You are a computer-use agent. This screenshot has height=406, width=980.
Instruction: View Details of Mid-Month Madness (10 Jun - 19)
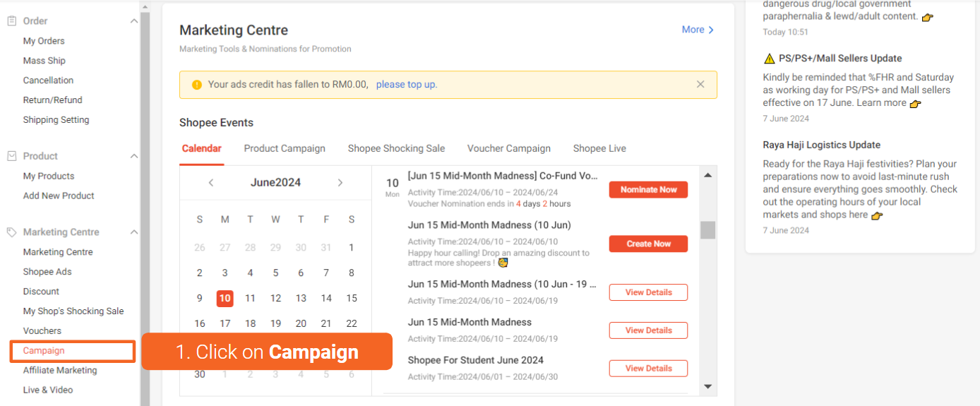click(648, 292)
